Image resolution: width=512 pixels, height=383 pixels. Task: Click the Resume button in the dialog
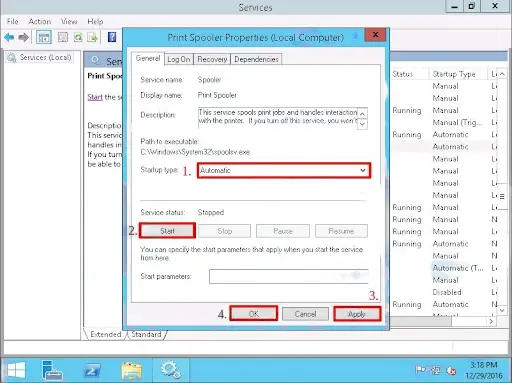341,231
